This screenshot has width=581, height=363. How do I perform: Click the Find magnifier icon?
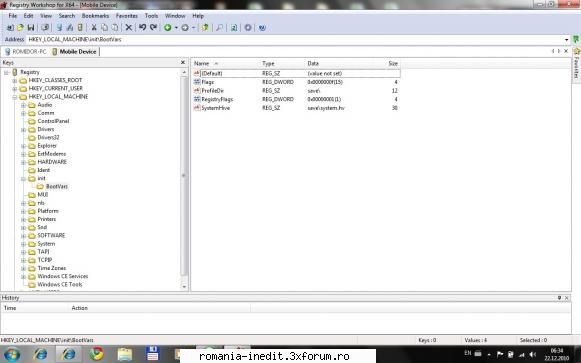point(219,27)
